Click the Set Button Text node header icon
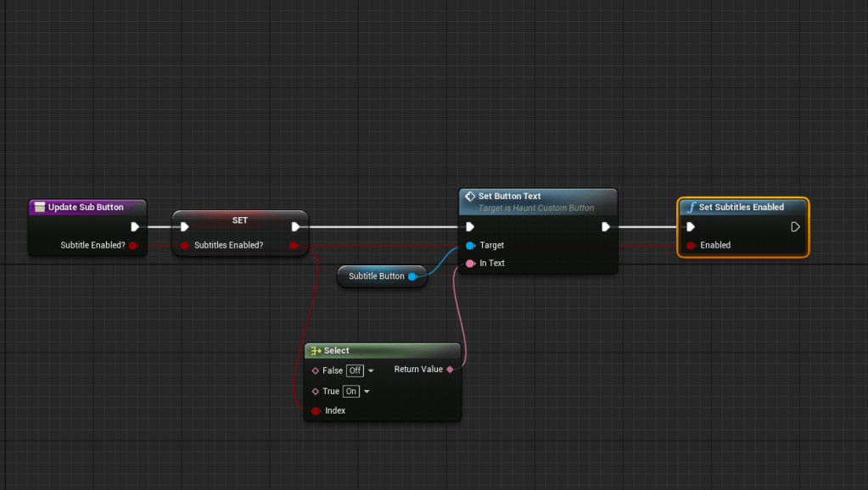 click(x=470, y=196)
